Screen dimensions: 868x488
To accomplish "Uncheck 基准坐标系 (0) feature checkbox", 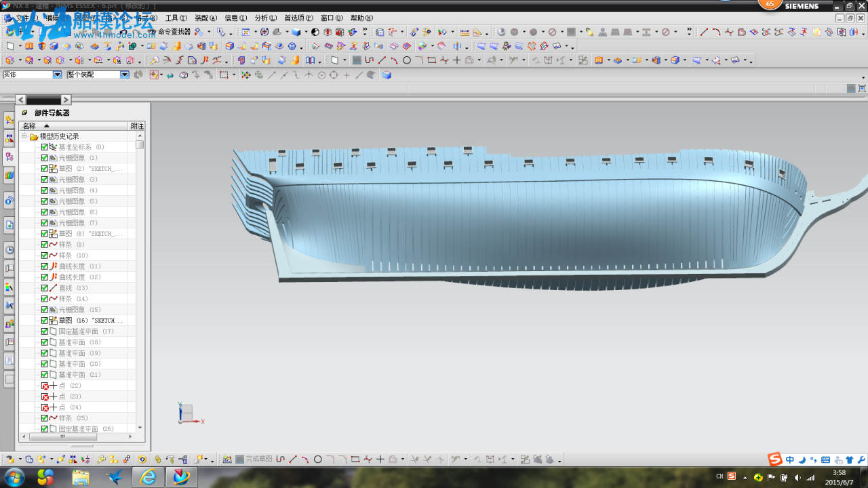I will 45,147.
